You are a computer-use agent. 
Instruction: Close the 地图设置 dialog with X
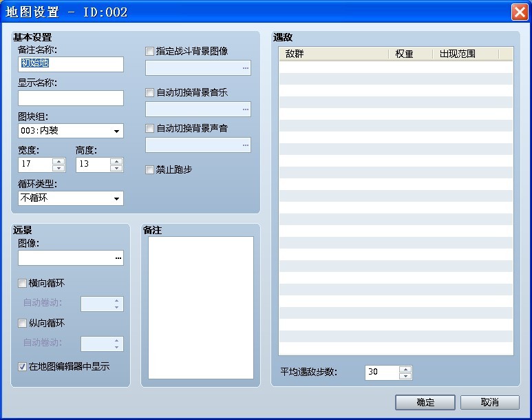click(520, 12)
